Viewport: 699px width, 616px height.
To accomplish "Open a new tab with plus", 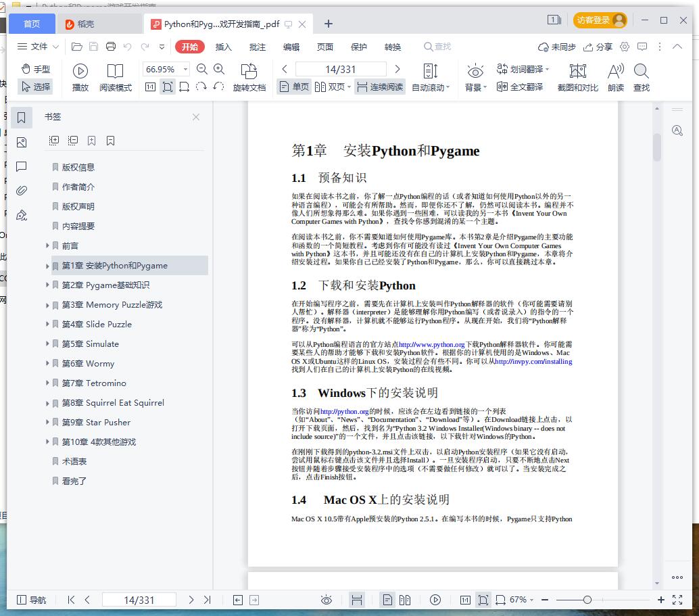I will point(328,24).
